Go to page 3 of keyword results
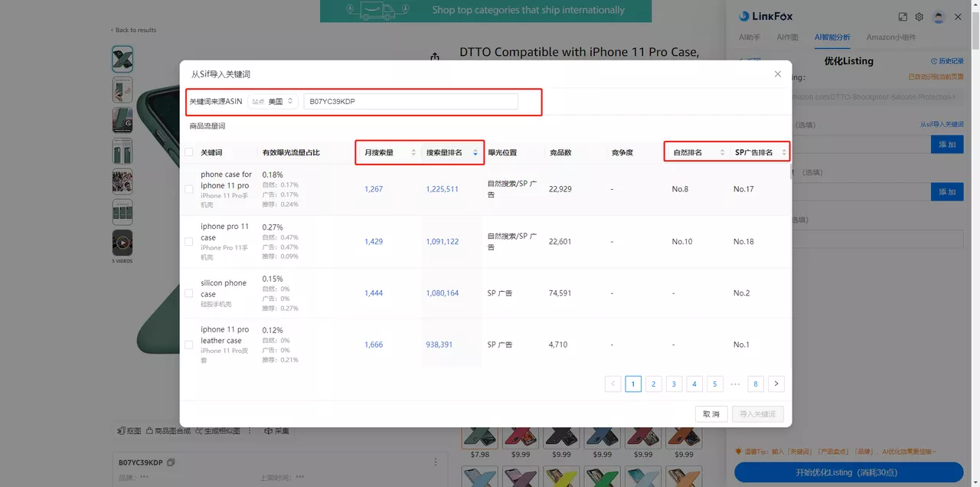Image resolution: width=980 pixels, height=487 pixels. (x=674, y=384)
